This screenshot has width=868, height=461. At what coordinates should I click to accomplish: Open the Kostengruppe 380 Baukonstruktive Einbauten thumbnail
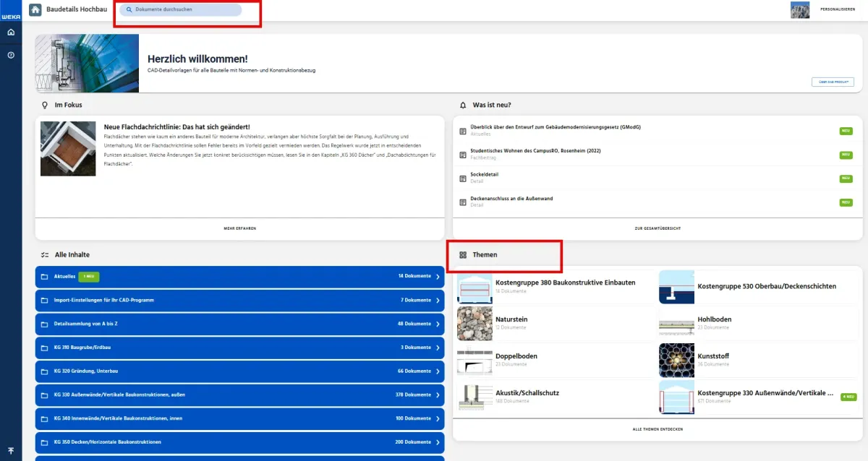(x=475, y=287)
